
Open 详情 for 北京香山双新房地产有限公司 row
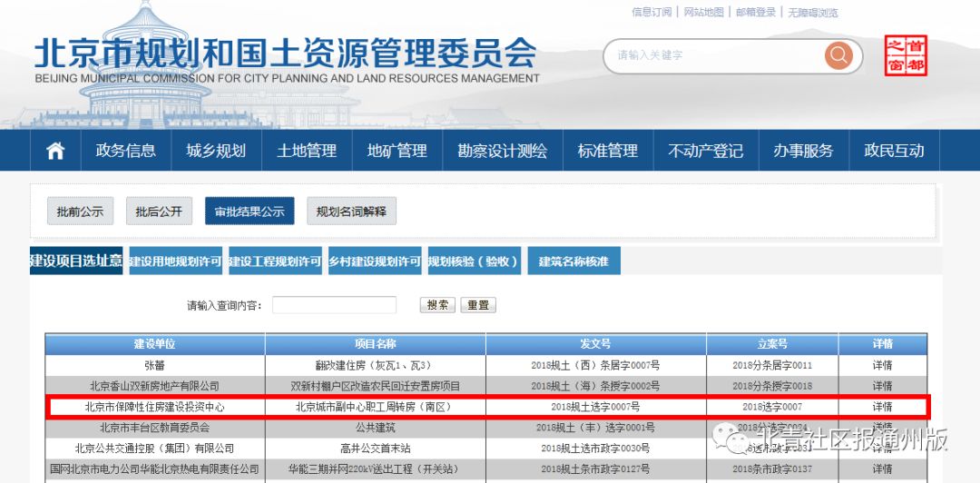(x=883, y=386)
